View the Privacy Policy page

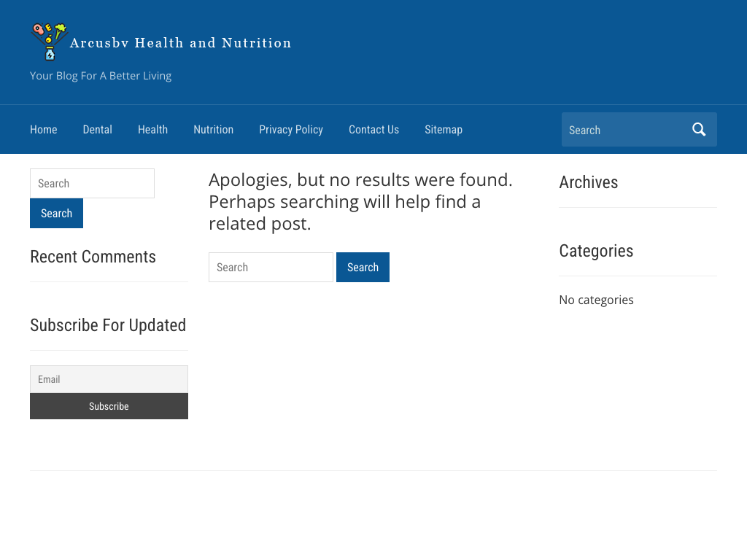click(290, 130)
